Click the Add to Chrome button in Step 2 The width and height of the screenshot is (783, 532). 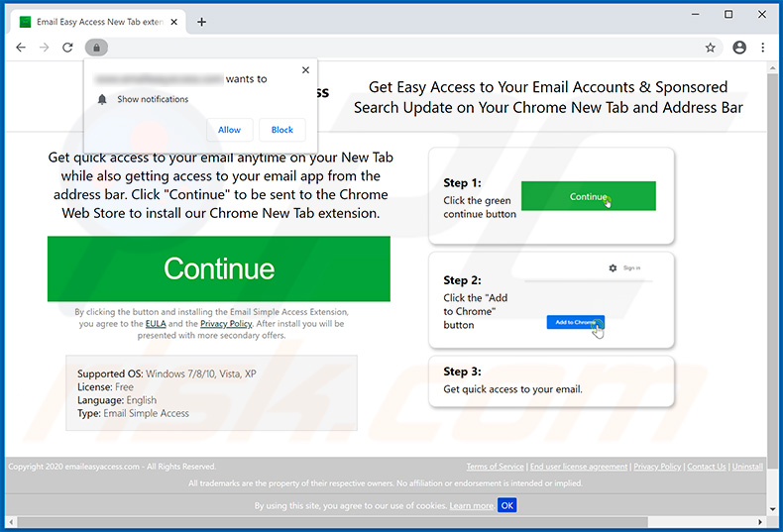pyautogui.click(x=575, y=322)
